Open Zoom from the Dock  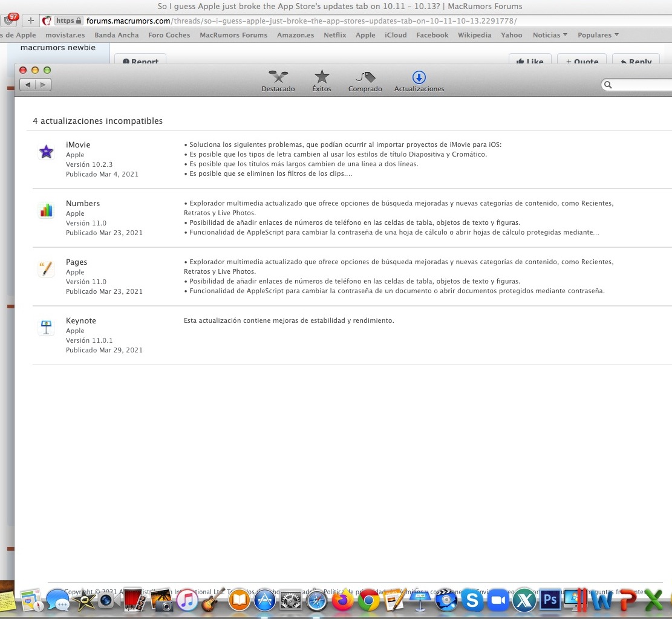point(498,600)
